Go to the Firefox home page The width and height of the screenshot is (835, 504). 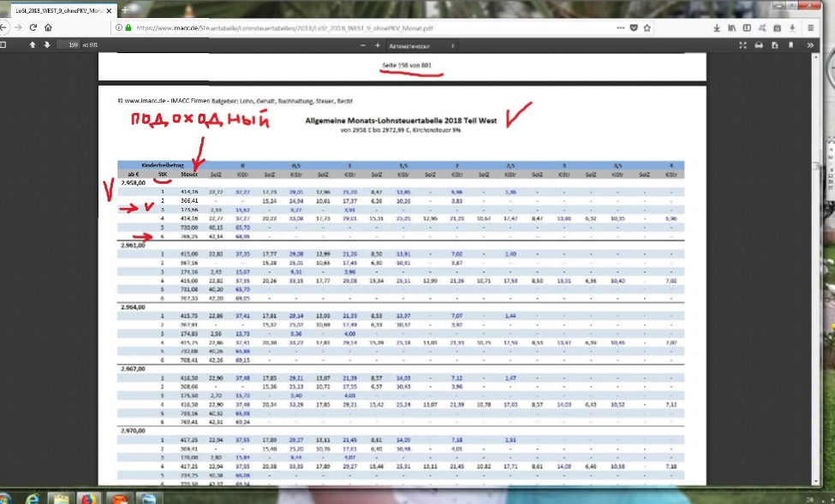(x=48, y=27)
